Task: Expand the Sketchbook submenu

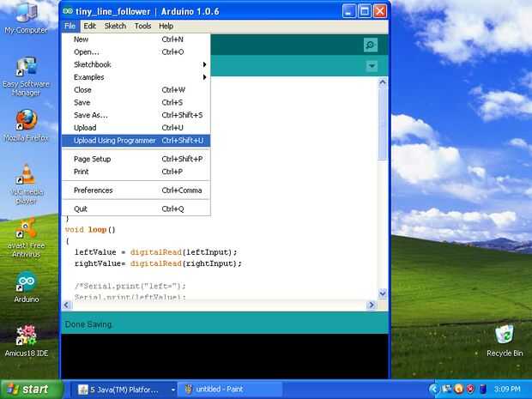Action: click(x=136, y=64)
